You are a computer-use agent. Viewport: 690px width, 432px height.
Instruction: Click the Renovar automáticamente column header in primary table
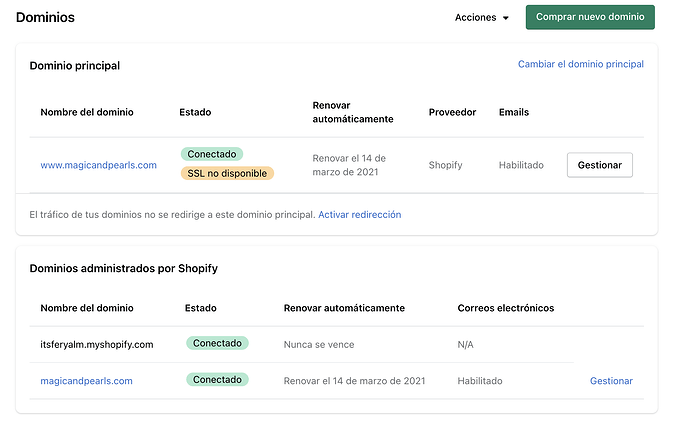point(352,111)
